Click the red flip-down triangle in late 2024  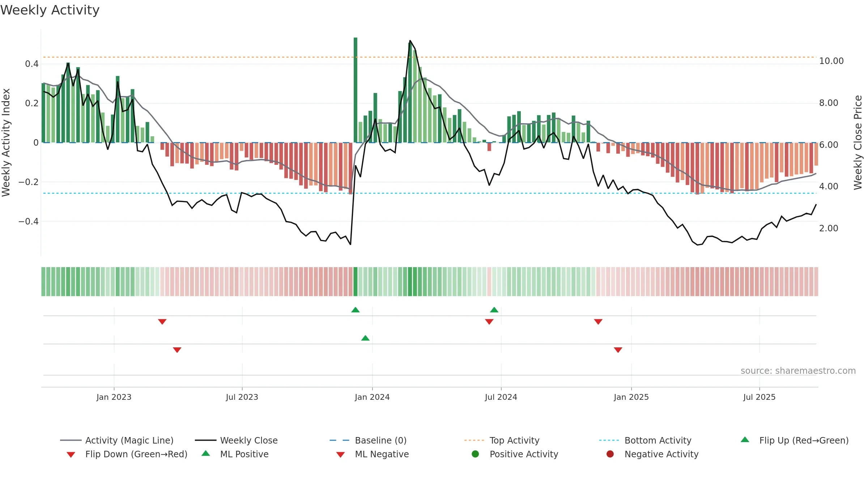(x=598, y=322)
